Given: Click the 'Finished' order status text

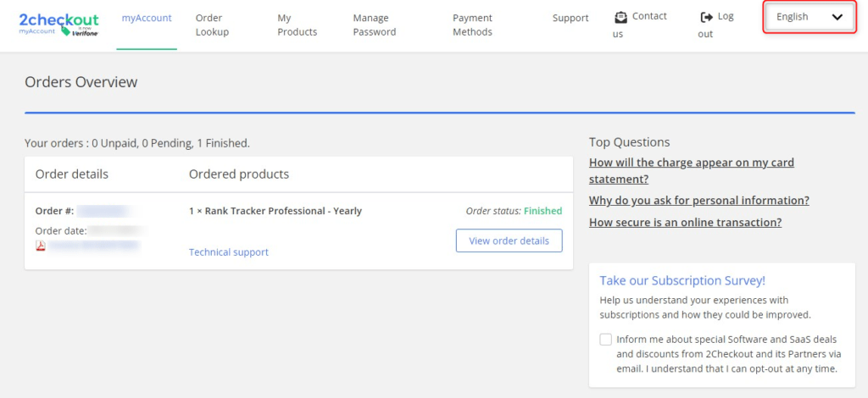Looking at the screenshot, I should (543, 211).
